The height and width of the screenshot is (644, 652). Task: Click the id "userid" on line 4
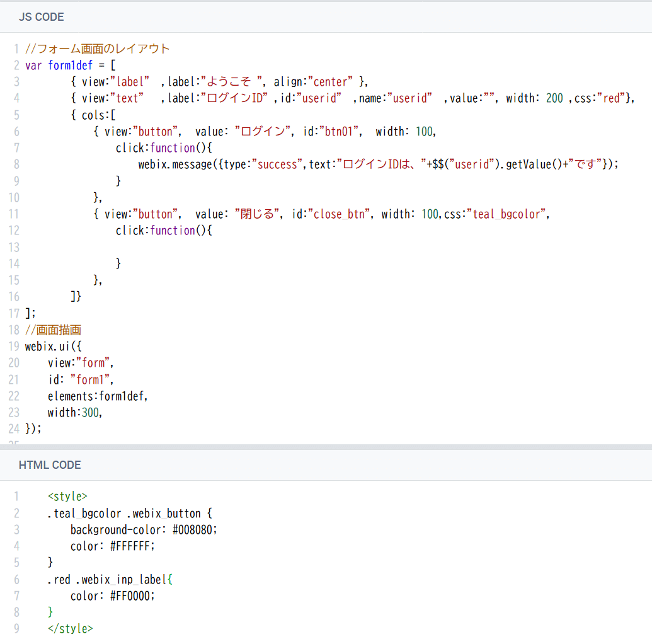point(317,98)
